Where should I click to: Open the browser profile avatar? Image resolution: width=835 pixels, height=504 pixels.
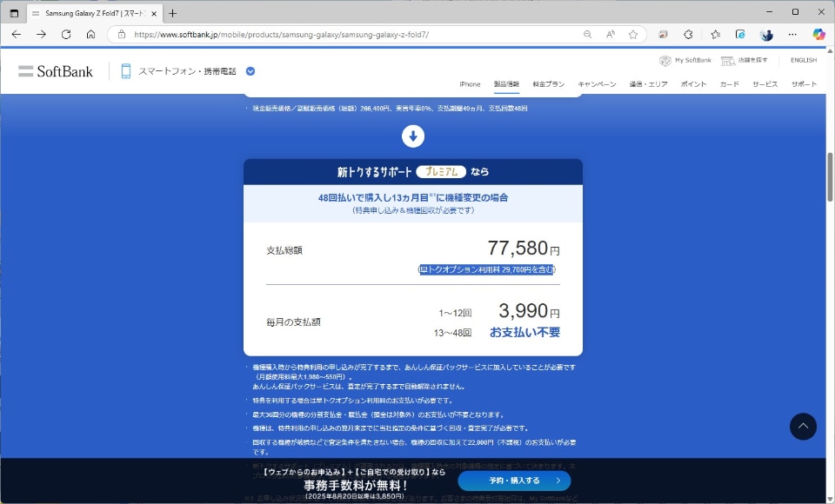[x=766, y=35]
